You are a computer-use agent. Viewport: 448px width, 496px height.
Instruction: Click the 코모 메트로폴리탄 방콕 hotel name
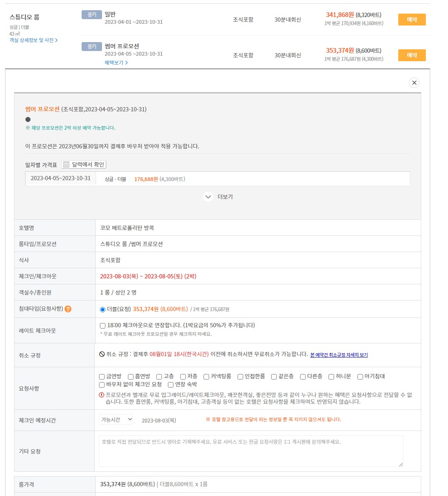[x=127, y=228]
